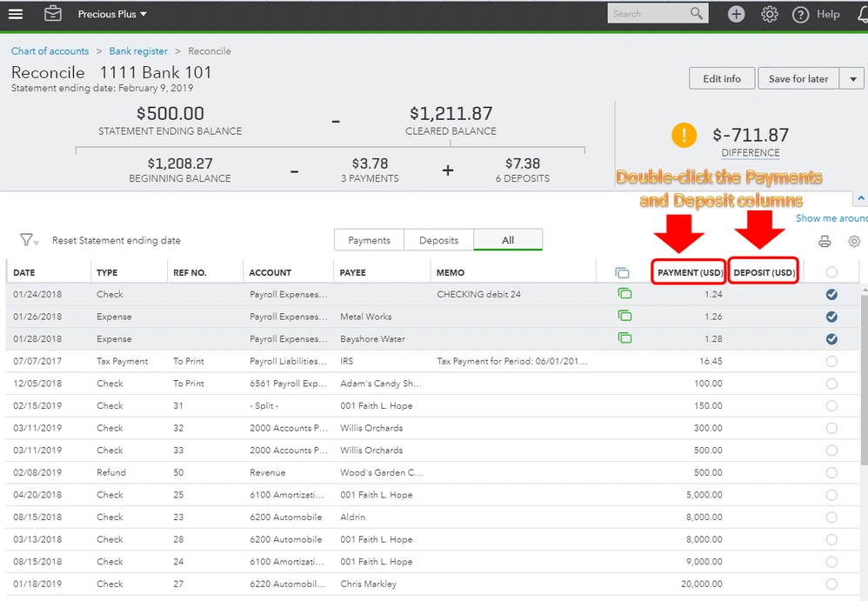Open the Precious Plus company dropdown
The width and height of the screenshot is (868, 601).
[x=113, y=14]
